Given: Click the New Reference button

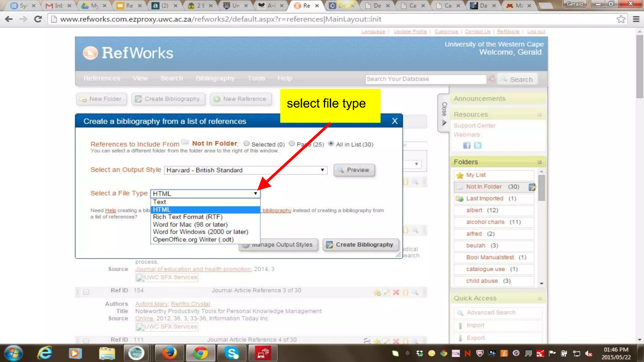Looking at the screenshot, I should pos(241,99).
